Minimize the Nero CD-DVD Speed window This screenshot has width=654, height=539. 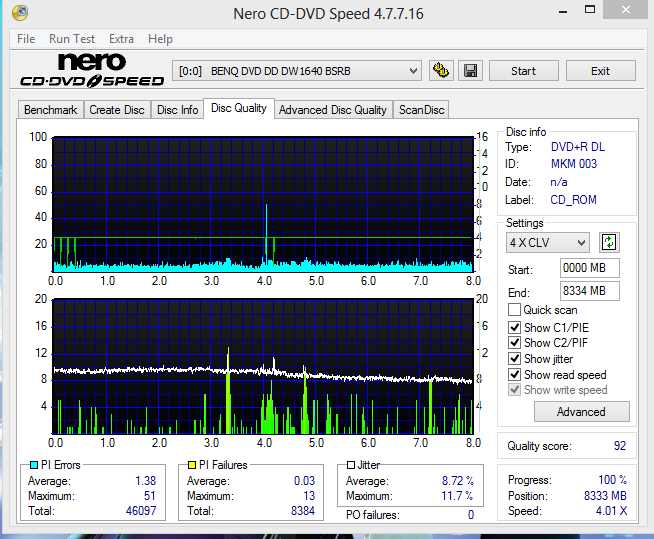pyautogui.click(x=563, y=10)
